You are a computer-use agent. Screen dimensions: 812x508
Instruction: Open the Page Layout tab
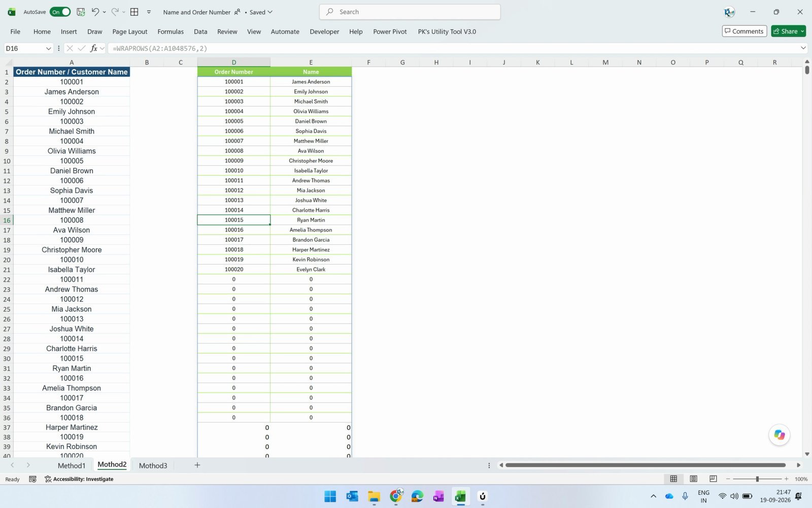[x=130, y=31]
